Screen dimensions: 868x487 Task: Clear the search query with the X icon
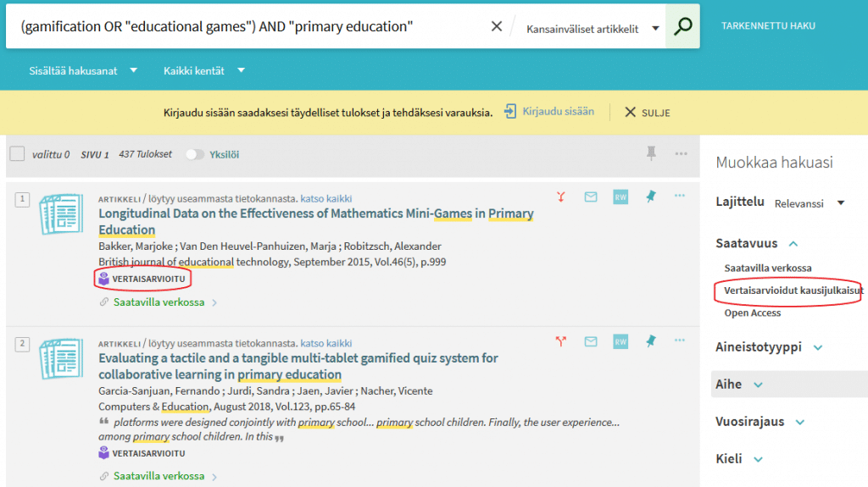click(x=497, y=27)
